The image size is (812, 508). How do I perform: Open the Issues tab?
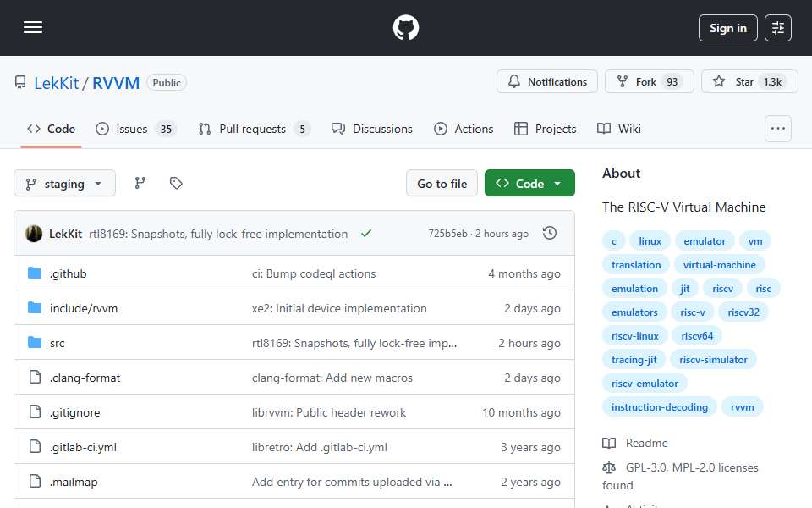pos(137,129)
